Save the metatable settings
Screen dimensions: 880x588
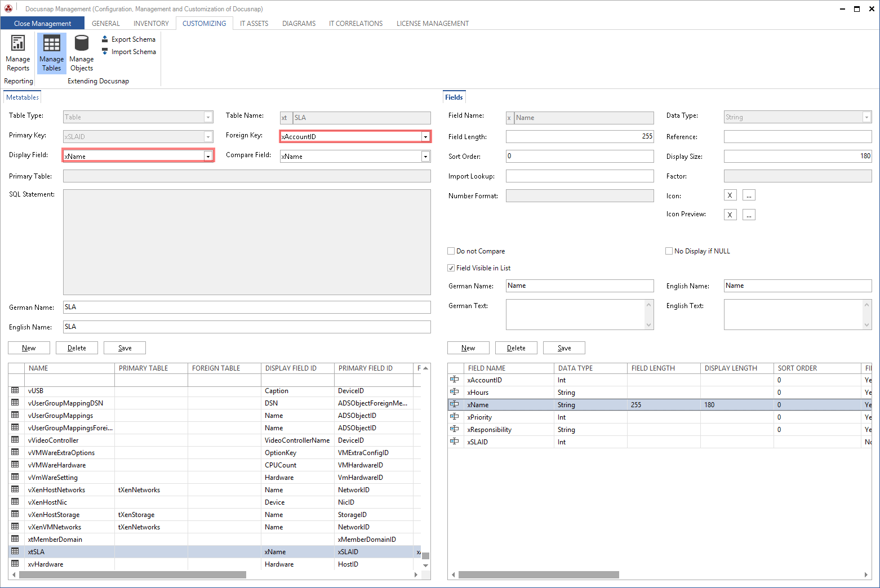(x=125, y=348)
